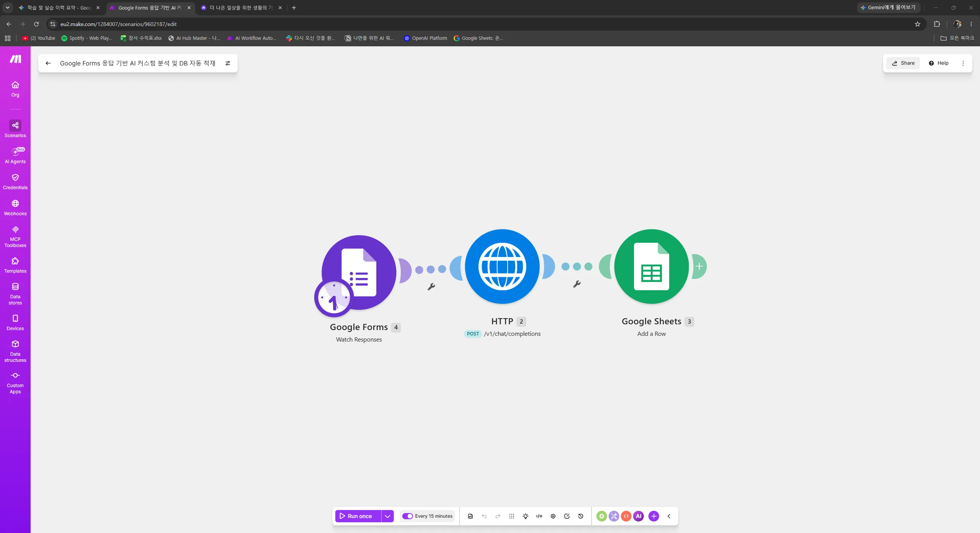The image size is (980, 533).
Task: Save the scenario with the save icon
Action: tap(470, 516)
